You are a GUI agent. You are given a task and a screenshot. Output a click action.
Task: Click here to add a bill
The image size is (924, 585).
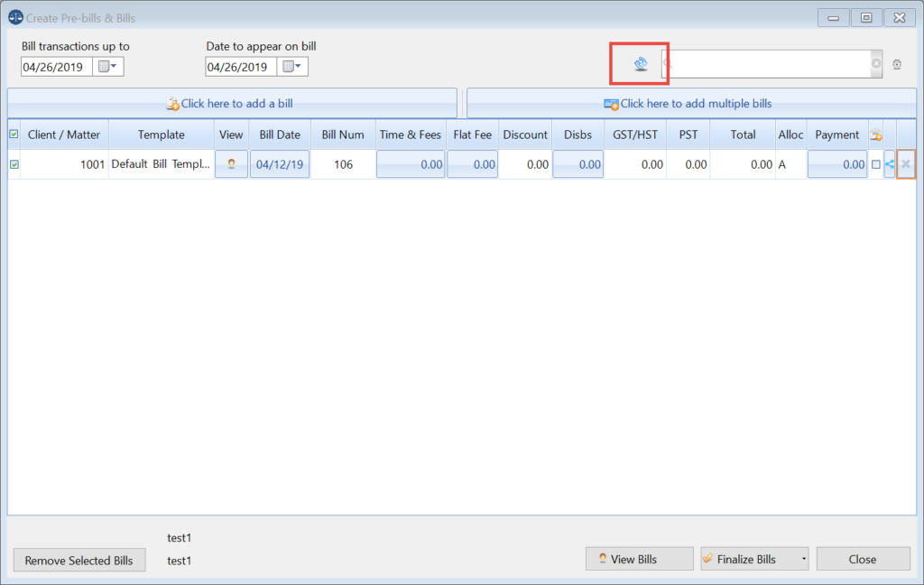coord(232,103)
